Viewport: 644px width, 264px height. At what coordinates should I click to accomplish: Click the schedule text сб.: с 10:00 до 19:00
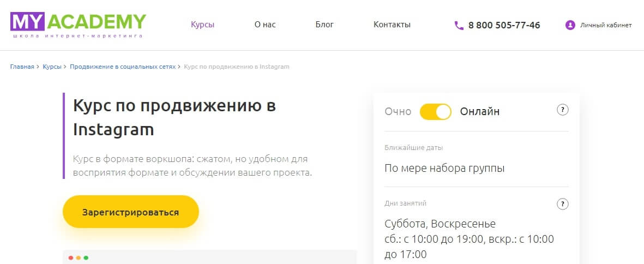tap(434, 239)
